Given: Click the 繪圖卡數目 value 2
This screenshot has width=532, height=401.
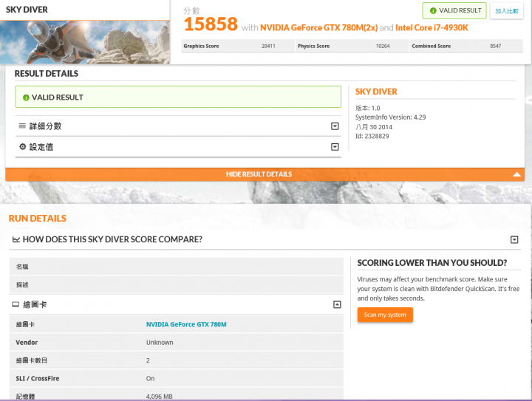Looking at the screenshot, I should pos(148,360).
